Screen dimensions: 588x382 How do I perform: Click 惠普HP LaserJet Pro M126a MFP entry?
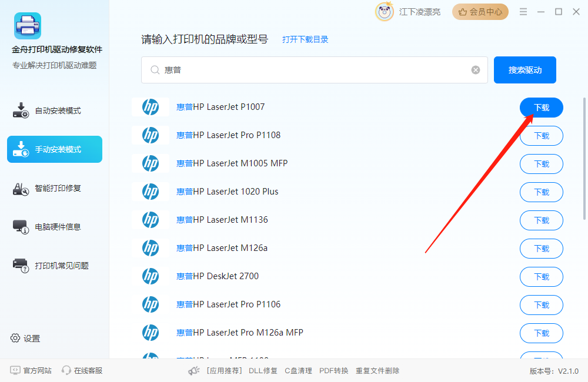pyautogui.click(x=240, y=333)
